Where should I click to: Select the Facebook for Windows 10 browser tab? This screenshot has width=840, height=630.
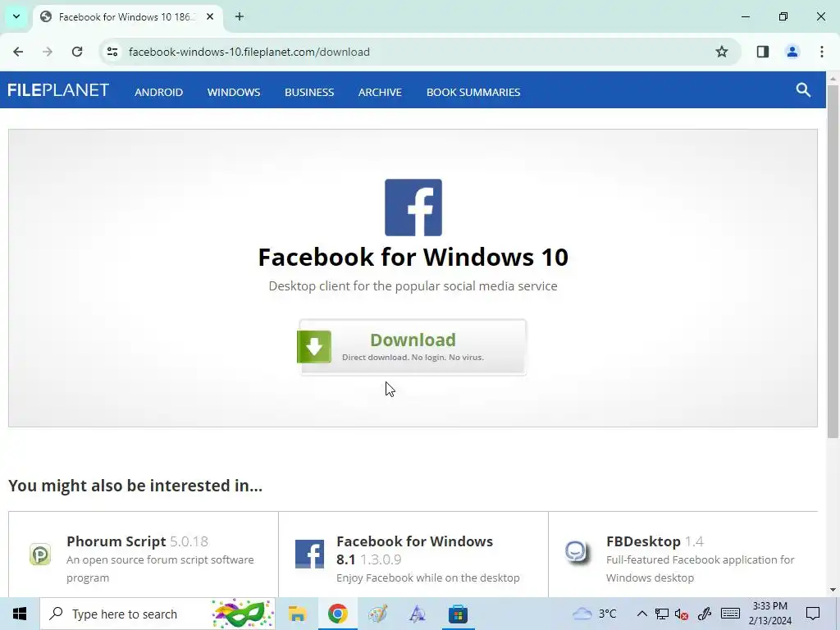[x=127, y=17]
